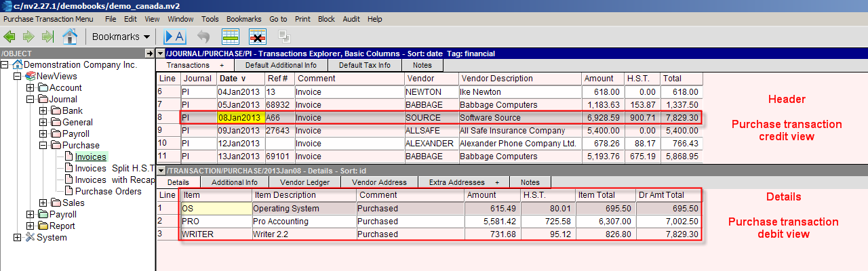Click the green back arrow icon

[10, 37]
